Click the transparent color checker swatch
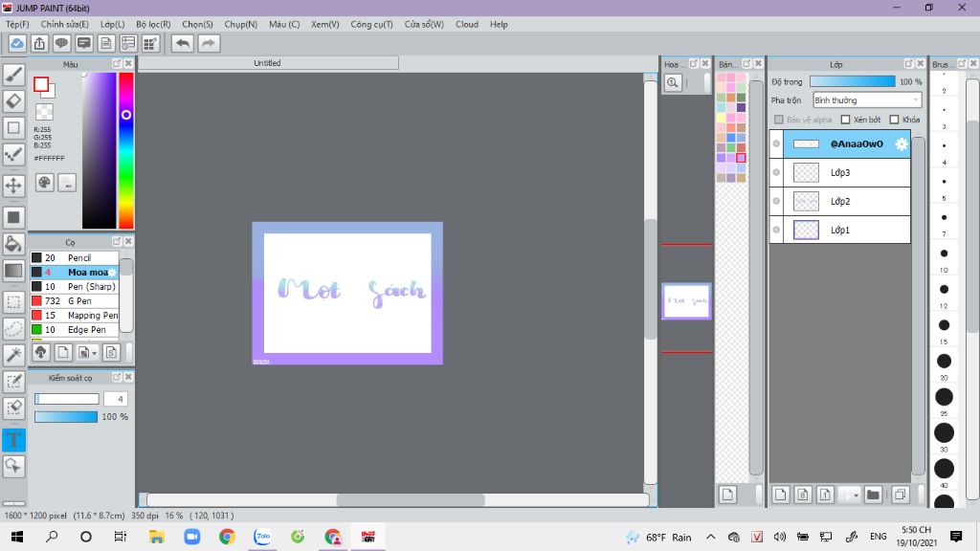 click(44, 112)
